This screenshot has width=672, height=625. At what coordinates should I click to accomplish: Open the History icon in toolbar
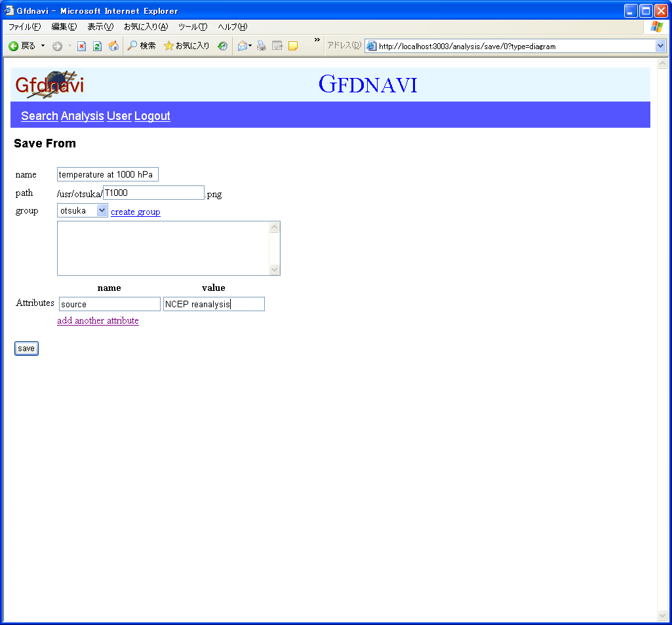223,46
